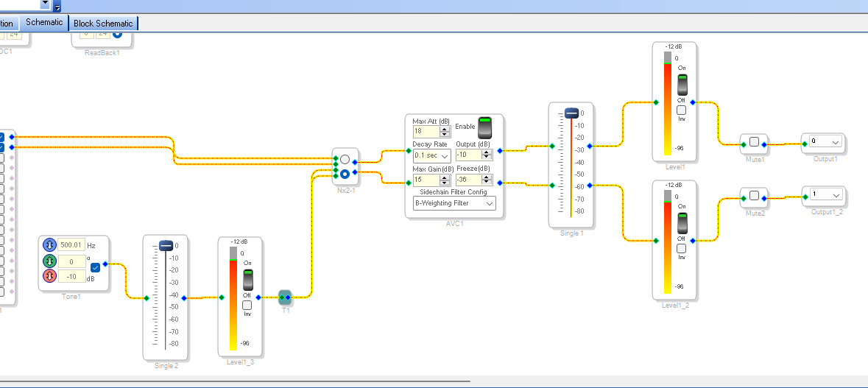Check the Level1_2 Inv checkbox
The height and width of the screenshot is (388, 868).
[x=682, y=248]
